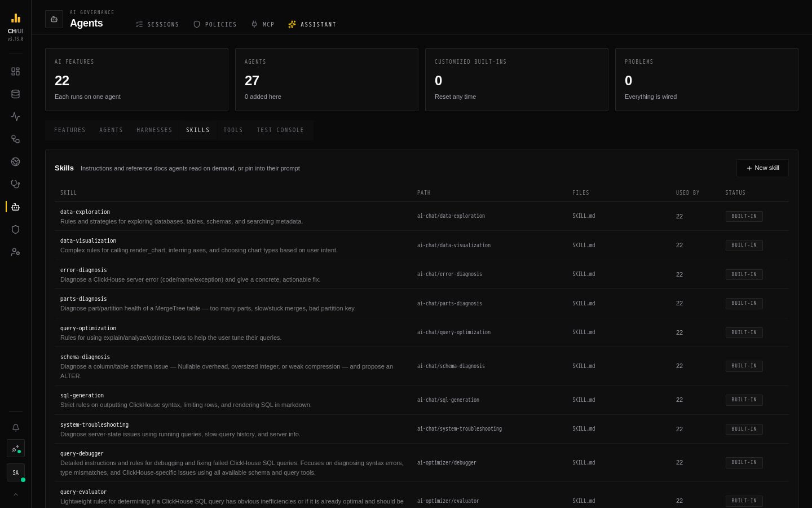Viewport: 812px width, 508px height.
Task: Open the database icon in sidebar
Action: 15,94
